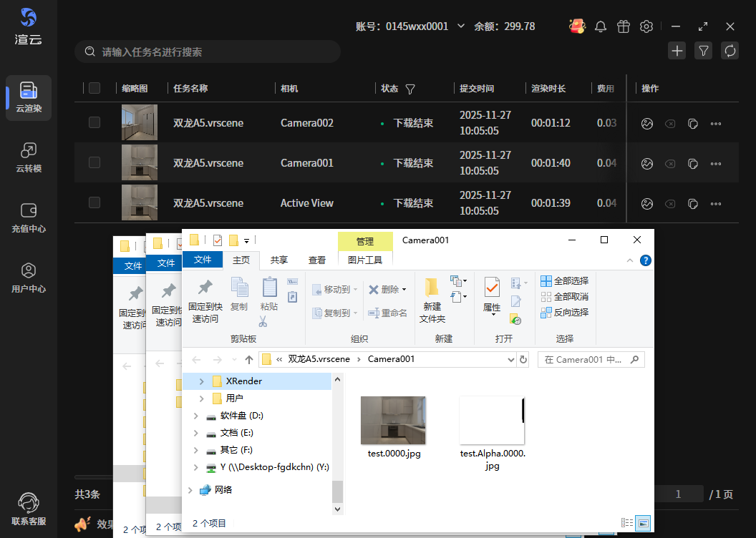Open the settings gear icon
This screenshot has height=538, width=756.
[646, 26]
